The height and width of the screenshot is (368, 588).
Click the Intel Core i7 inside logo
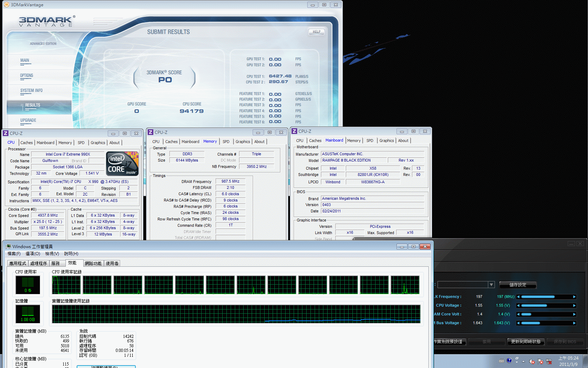coord(122,163)
